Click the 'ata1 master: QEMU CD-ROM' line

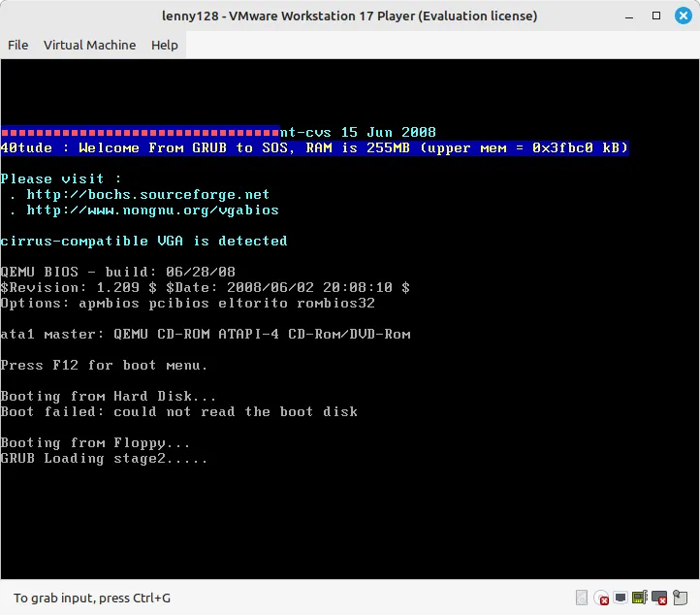tap(206, 335)
